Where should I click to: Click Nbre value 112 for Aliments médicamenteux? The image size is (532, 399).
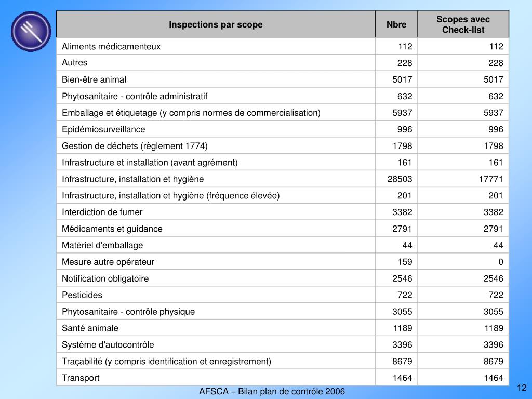(405, 46)
